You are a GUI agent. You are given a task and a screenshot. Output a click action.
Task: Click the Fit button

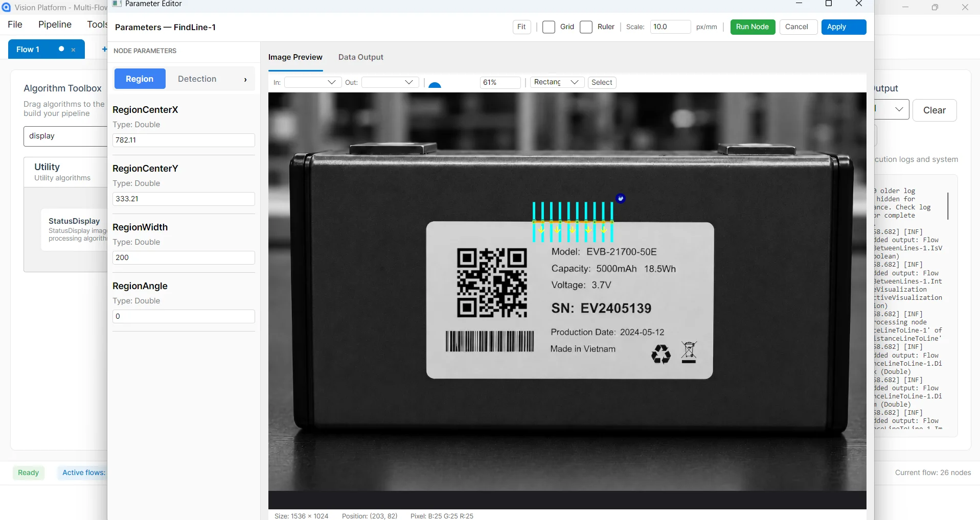521,27
